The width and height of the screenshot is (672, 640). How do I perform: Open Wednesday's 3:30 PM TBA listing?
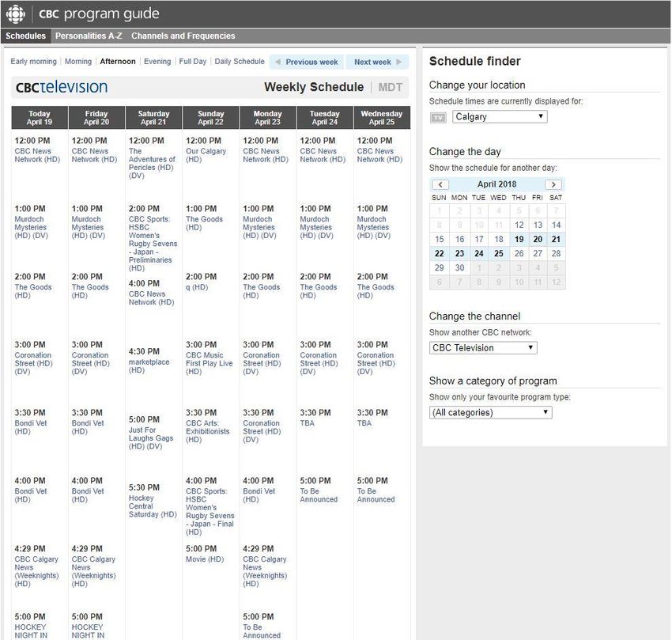point(364,423)
